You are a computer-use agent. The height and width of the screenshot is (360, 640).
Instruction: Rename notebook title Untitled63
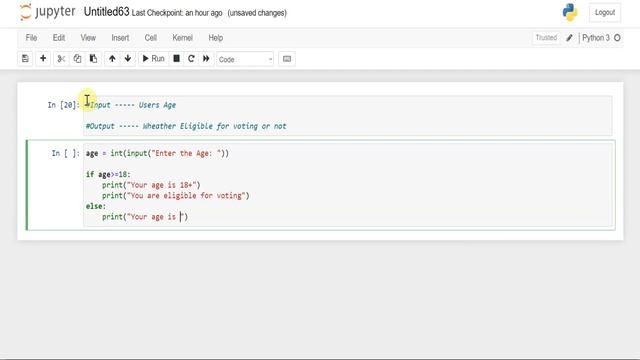tap(106, 12)
